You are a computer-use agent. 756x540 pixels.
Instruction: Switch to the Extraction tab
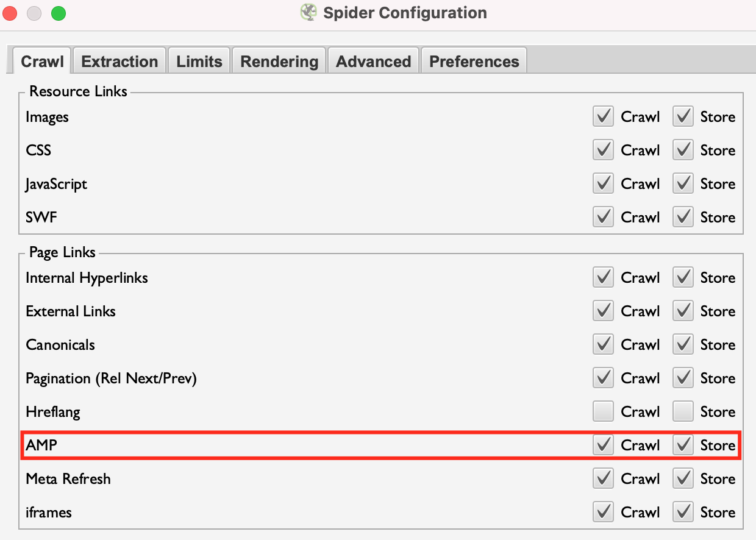[119, 61]
